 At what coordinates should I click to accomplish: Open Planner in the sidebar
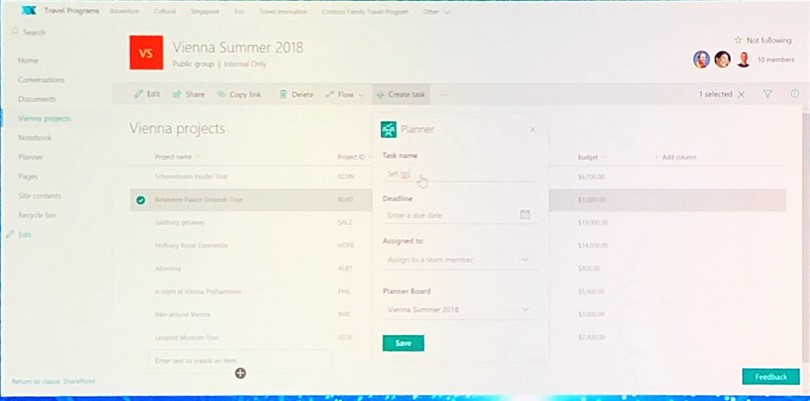point(30,157)
